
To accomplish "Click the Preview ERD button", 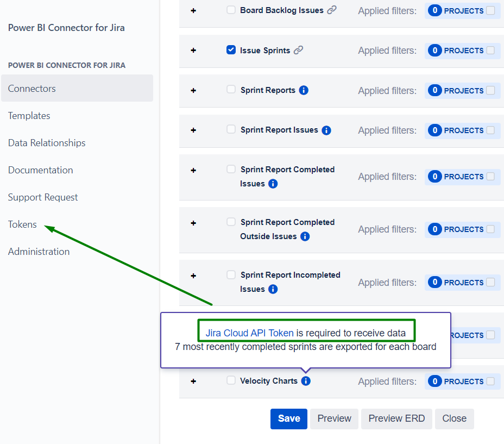I will pos(396,418).
